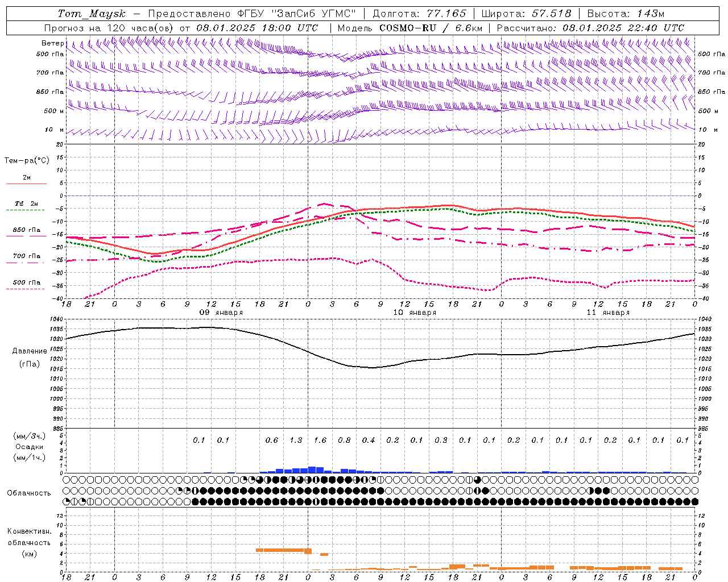Select the Облачность row label

click(29, 493)
